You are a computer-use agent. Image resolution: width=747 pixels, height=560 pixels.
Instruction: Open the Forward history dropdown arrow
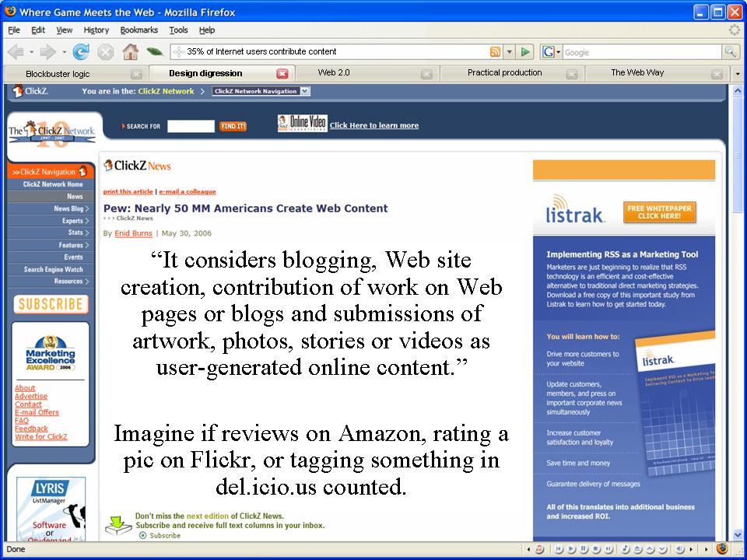click(x=64, y=52)
